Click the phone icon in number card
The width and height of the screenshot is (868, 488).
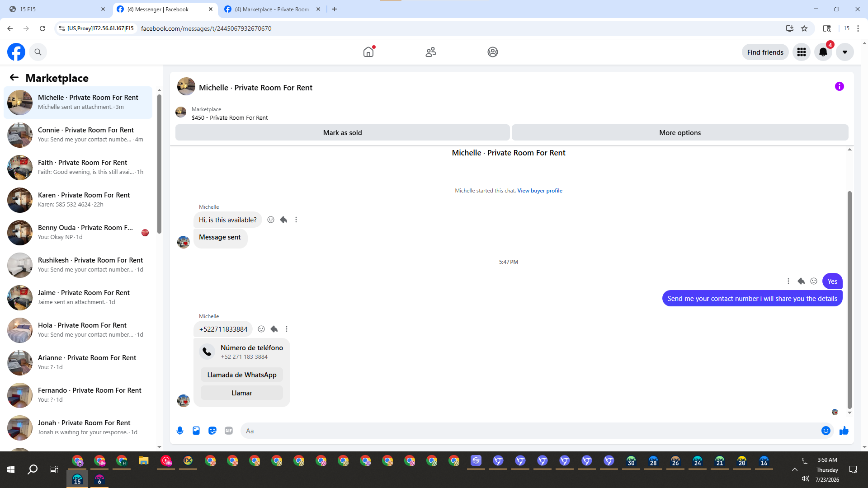(207, 352)
